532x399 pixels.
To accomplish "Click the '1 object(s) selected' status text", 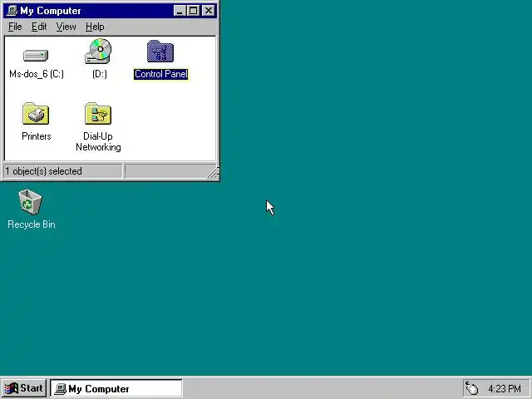I will point(43,171).
